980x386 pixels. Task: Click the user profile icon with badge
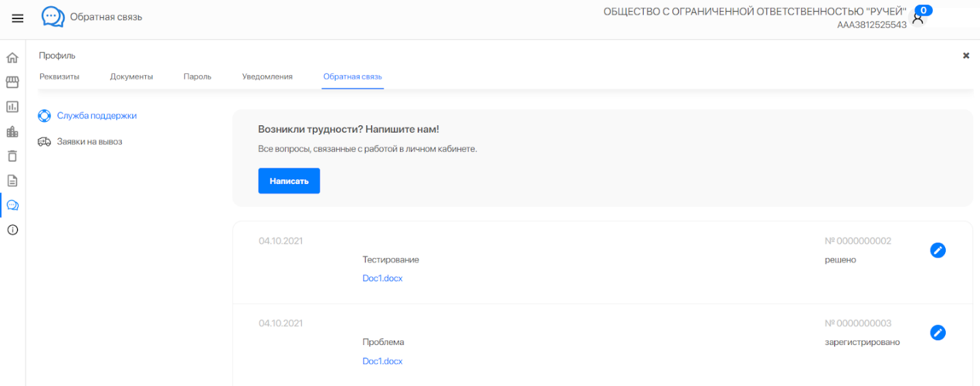click(918, 18)
